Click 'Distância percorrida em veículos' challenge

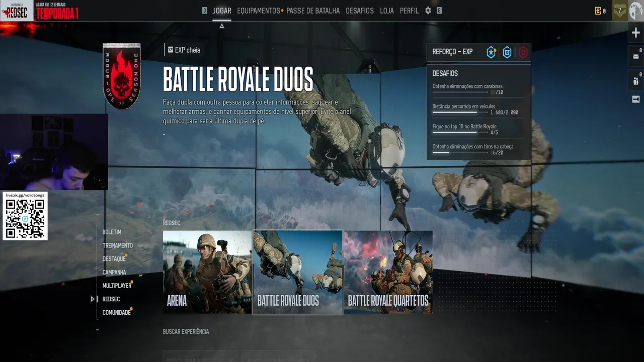pyautogui.click(x=464, y=107)
